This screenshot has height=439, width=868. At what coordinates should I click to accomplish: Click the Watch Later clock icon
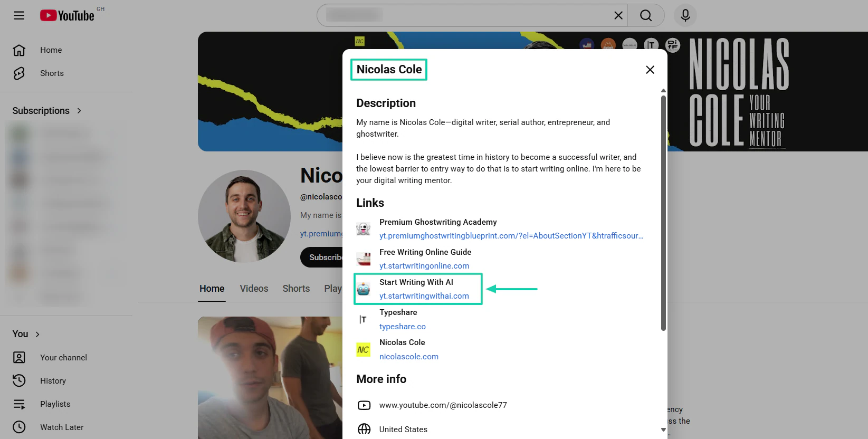(19, 427)
